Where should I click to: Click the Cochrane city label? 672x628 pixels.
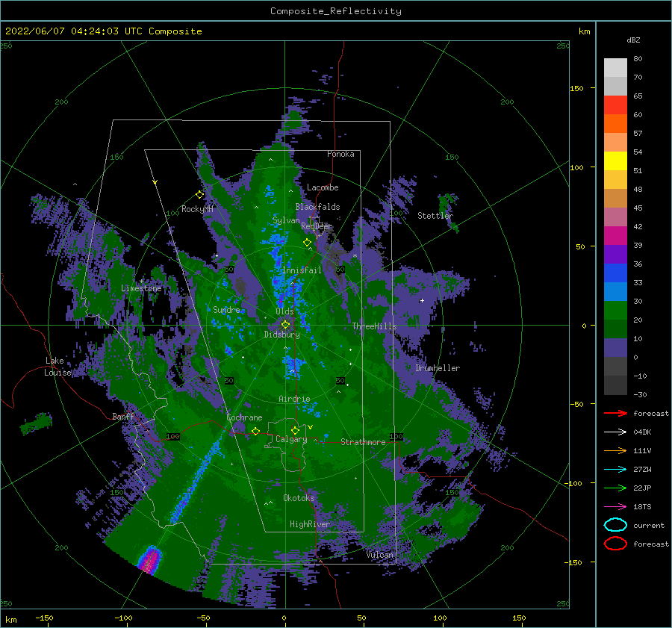point(244,417)
